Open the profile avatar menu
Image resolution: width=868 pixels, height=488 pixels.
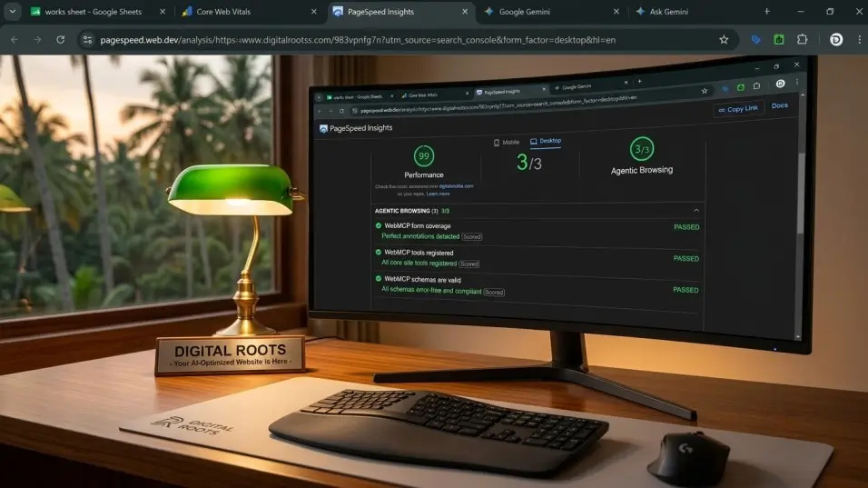(836, 40)
